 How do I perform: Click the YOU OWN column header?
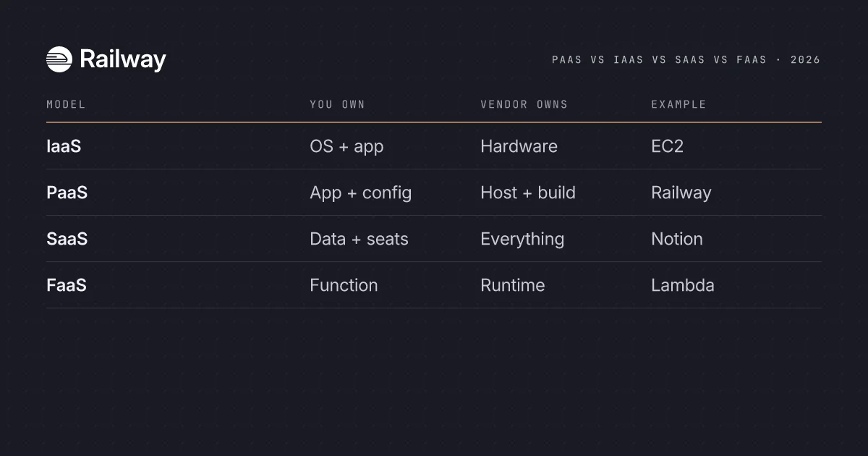pyautogui.click(x=337, y=104)
